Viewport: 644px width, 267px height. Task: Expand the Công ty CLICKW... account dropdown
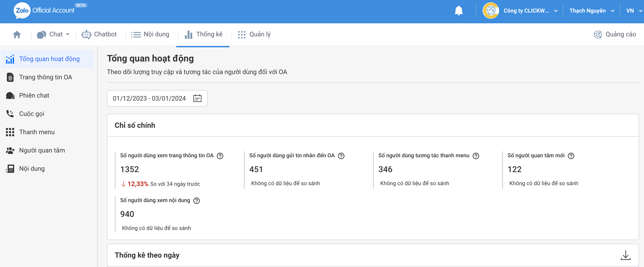(x=556, y=11)
